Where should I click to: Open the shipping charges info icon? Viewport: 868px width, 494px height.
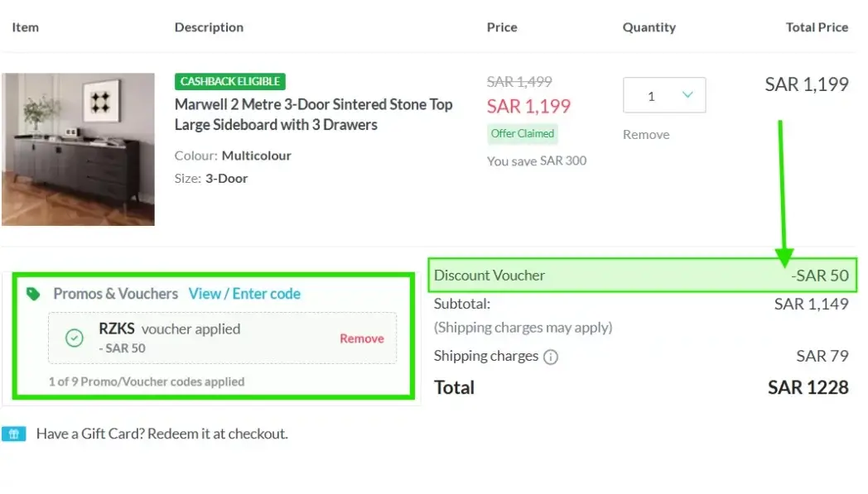[552, 357]
